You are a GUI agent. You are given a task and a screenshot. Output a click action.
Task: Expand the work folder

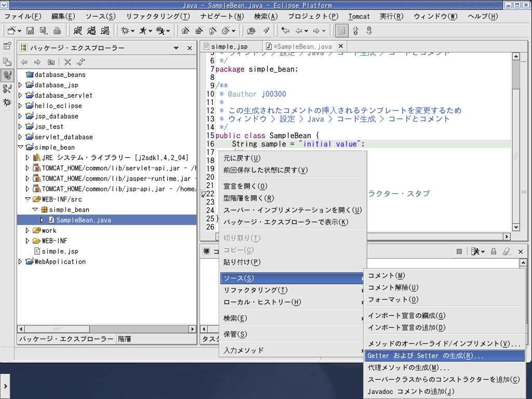(28, 230)
